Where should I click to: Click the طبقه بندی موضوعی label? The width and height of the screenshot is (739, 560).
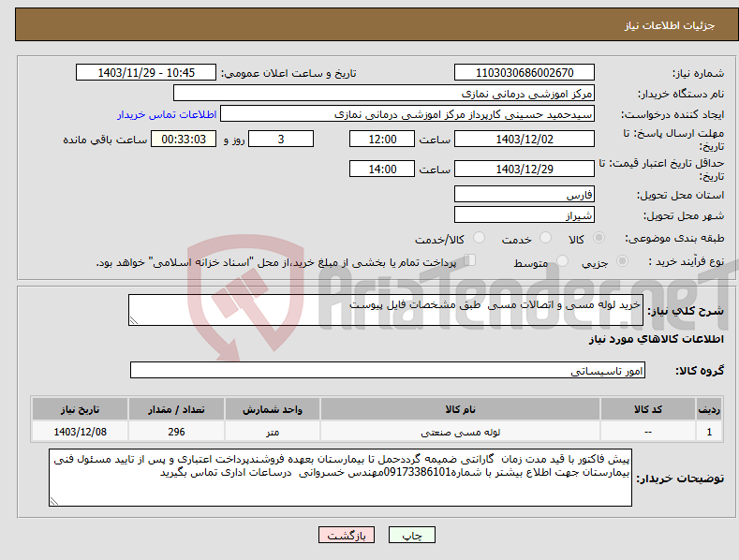point(674,238)
